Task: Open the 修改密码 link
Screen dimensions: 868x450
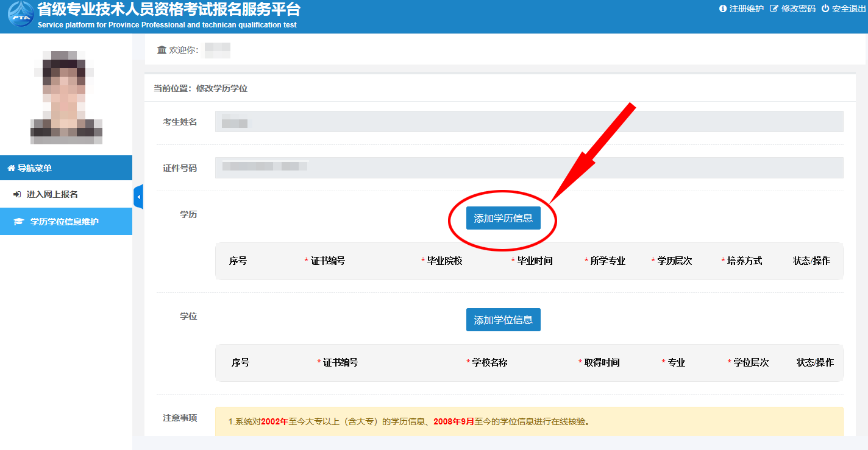Action: 798,9
